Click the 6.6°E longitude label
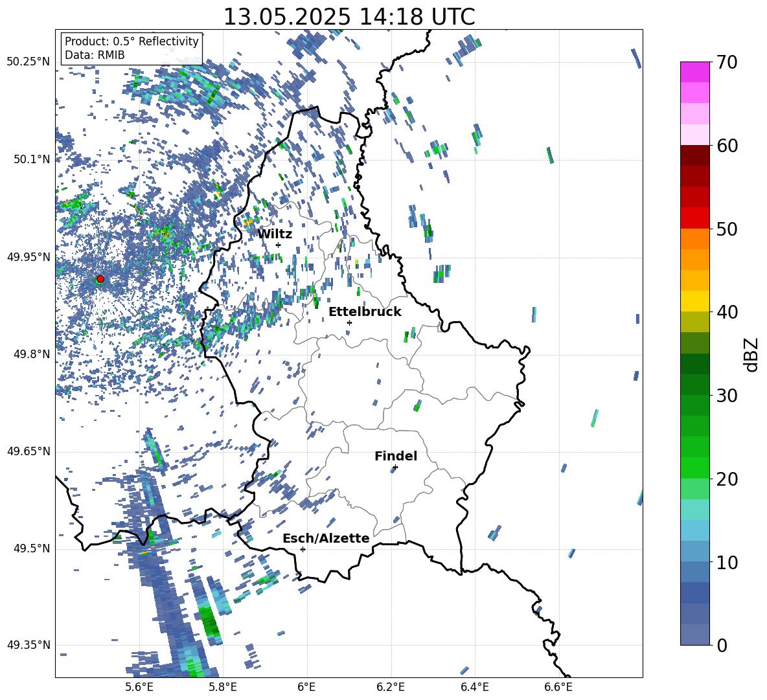Viewport: 767px width, 700px height. [558, 687]
